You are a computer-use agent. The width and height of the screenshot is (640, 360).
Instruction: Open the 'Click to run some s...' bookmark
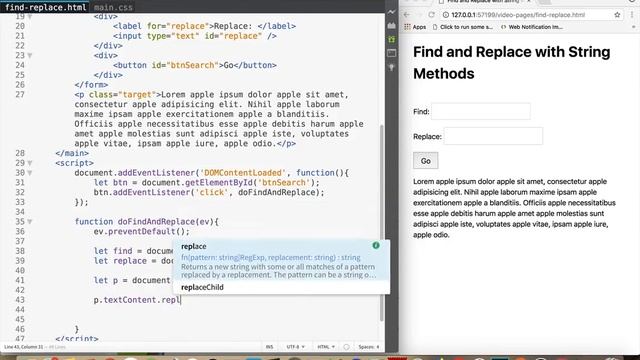point(462,27)
